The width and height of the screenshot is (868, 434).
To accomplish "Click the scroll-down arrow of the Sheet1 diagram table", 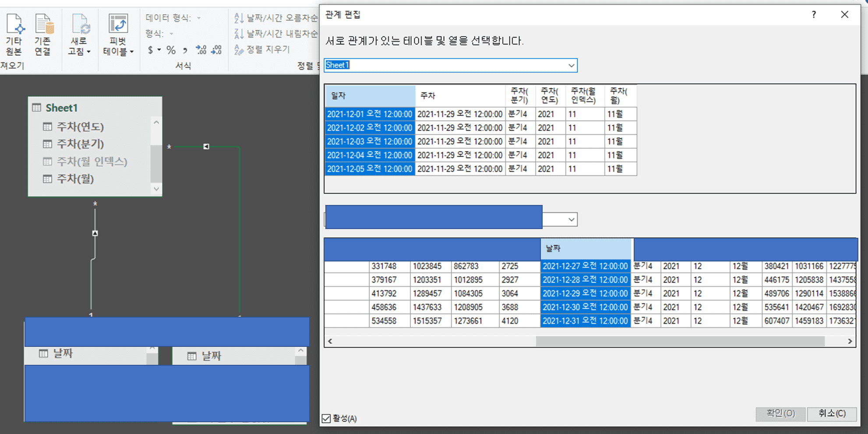I will pos(156,189).
